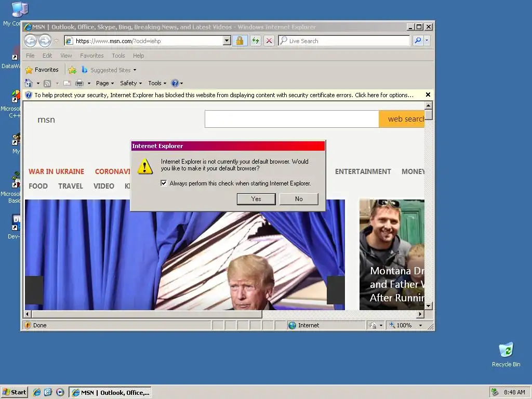Expand the address bar URL dropdown

[227, 41]
